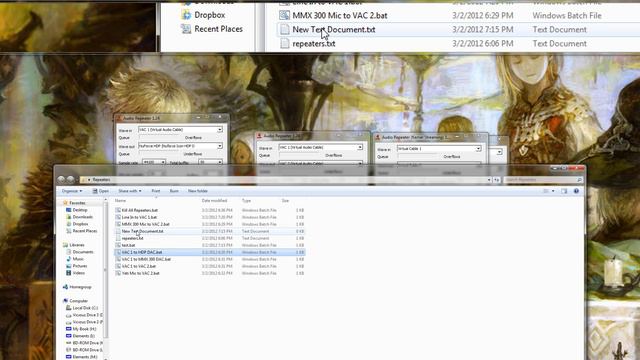Sort files by the Name column header
This screenshot has width=640, height=360.
point(120,200)
